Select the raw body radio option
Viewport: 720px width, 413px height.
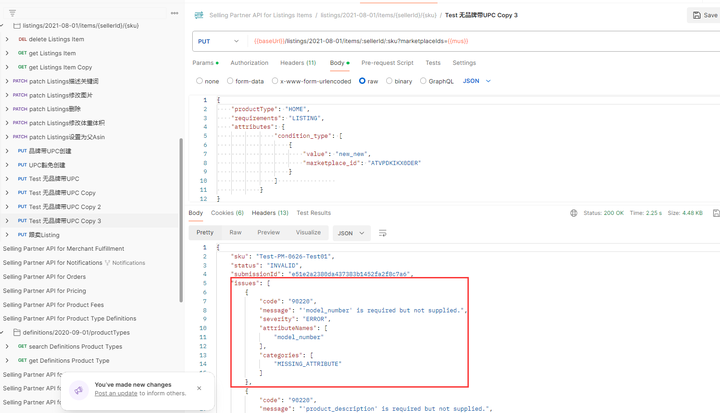362,81
